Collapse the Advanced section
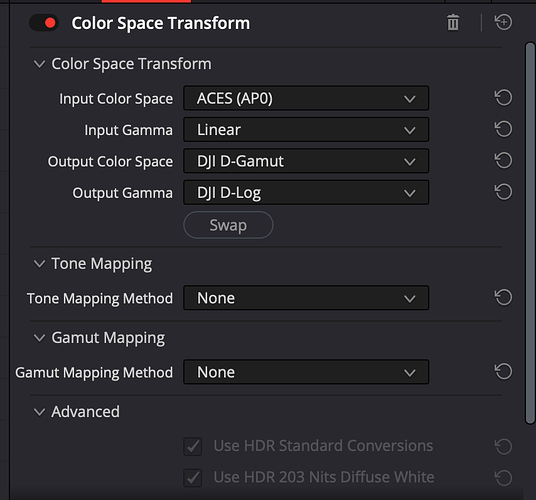This screenshot has height=500, width=536. pyautogui.click(x=39, y=412)
